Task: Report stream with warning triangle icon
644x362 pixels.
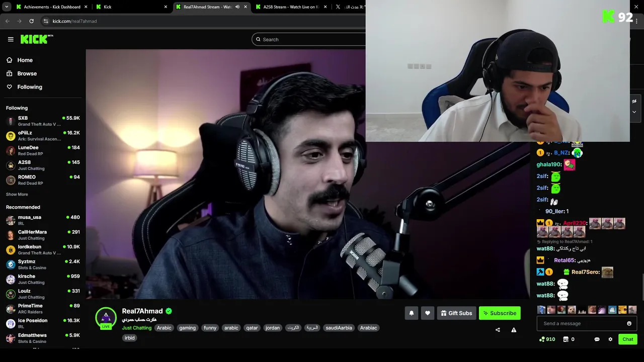Action: coord(514,330)
